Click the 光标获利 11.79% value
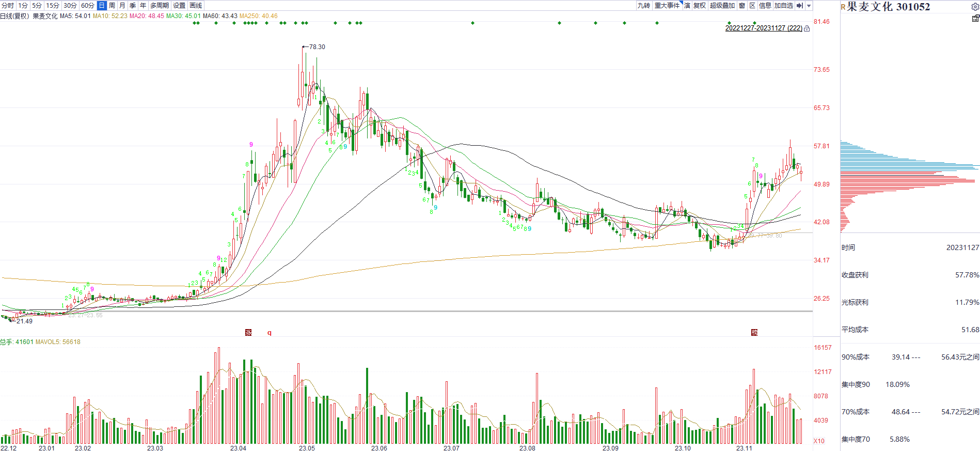The width and height of the screenshot is (980, 451). [967, 303]
